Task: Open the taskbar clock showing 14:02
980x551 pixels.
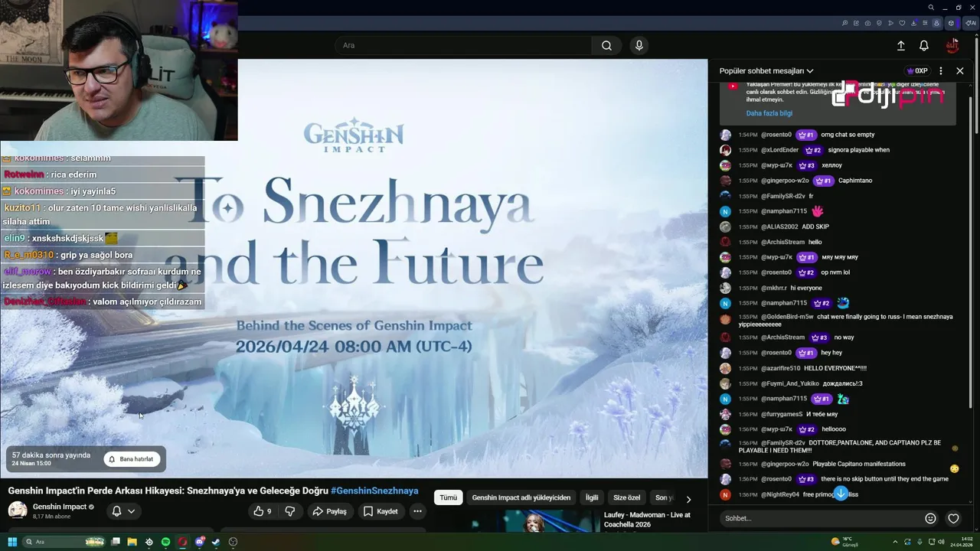Action: point(962,542)
